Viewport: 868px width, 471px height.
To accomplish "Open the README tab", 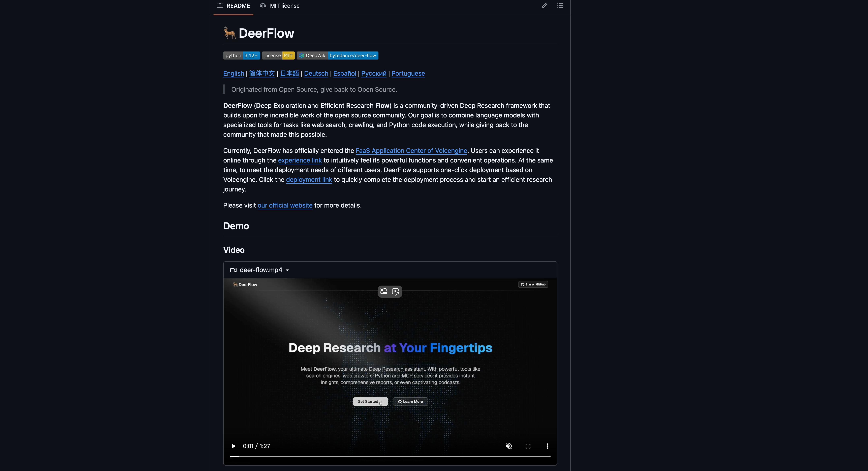I will tap(233, 6).
